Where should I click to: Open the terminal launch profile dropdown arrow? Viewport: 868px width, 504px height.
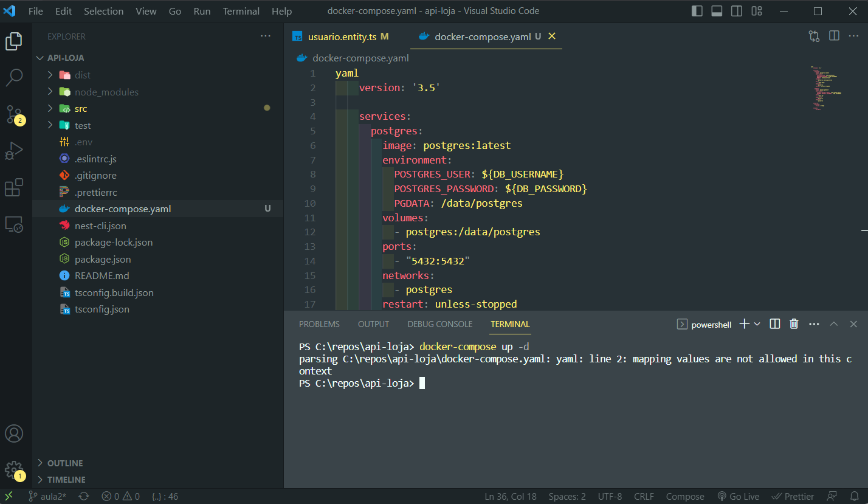click(757, 324)
